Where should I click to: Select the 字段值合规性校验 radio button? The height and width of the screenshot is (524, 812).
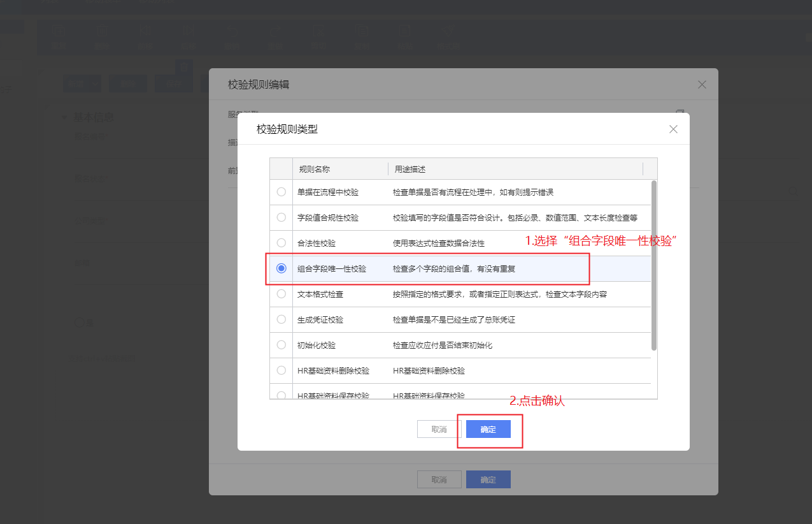(281, 217)
